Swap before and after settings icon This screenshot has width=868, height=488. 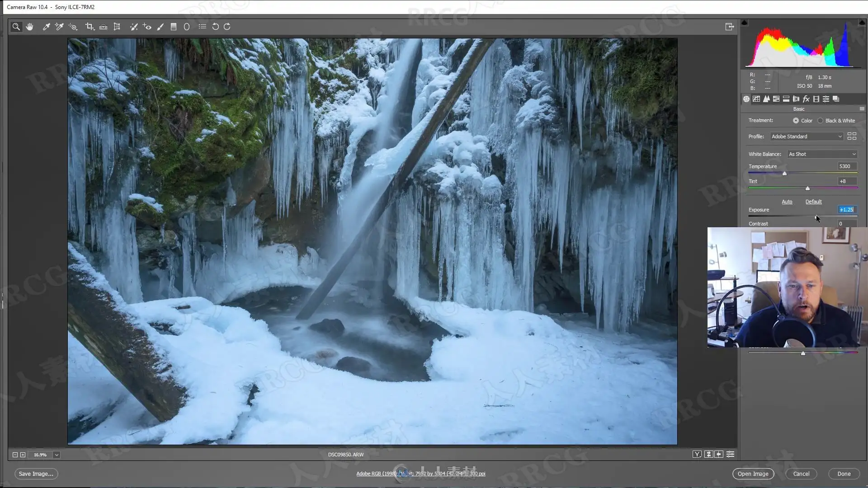pyautogui.click(x=708, y=455)
